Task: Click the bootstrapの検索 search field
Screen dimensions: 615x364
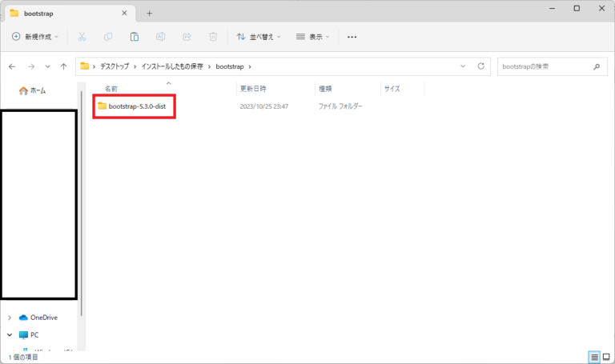Action: point(545,66)
